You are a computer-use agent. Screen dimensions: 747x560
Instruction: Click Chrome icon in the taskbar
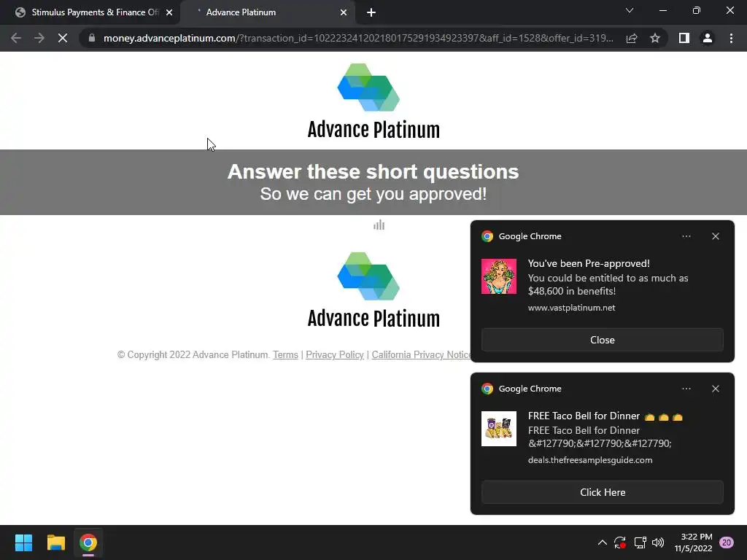88,542
